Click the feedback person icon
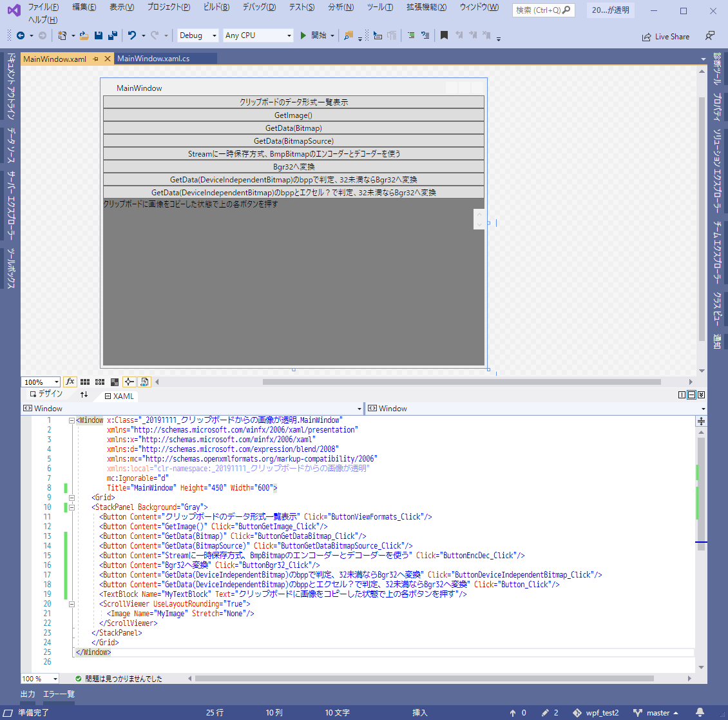 [709, 35]
